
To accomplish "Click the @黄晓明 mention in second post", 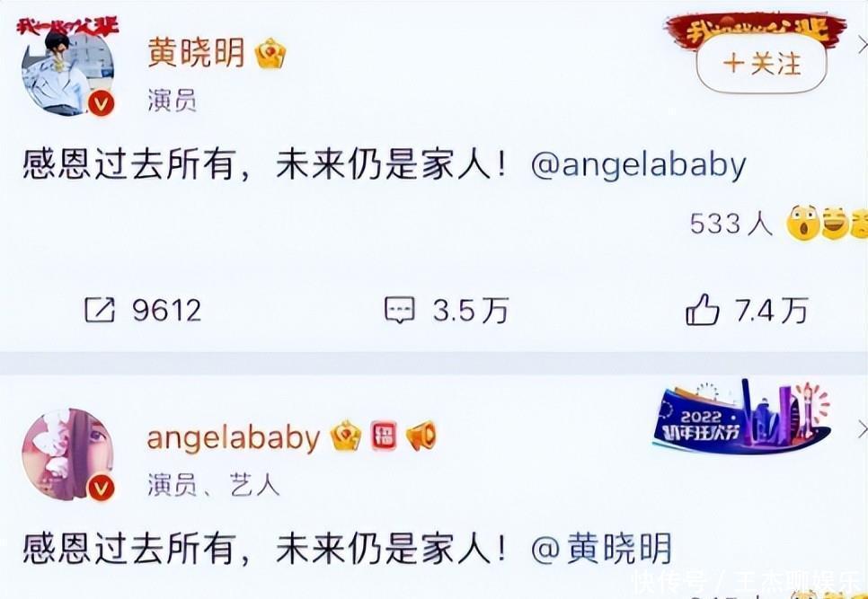I will tap(601, 549).
